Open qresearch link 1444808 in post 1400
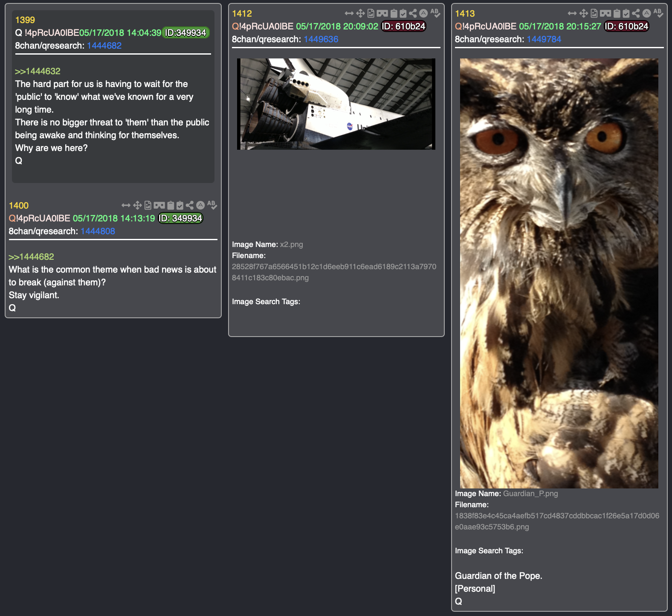This screenshot has height=616, width=672. point(98,231)
